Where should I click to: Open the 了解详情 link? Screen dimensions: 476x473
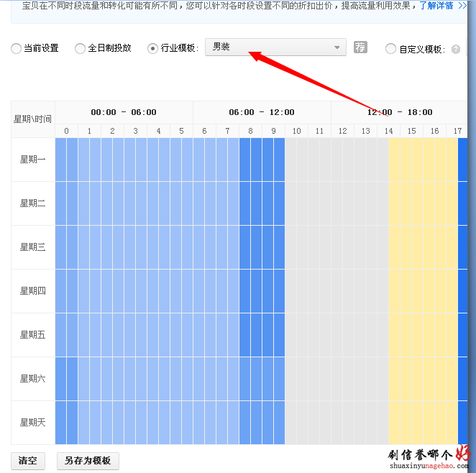(x=436, y=6)
